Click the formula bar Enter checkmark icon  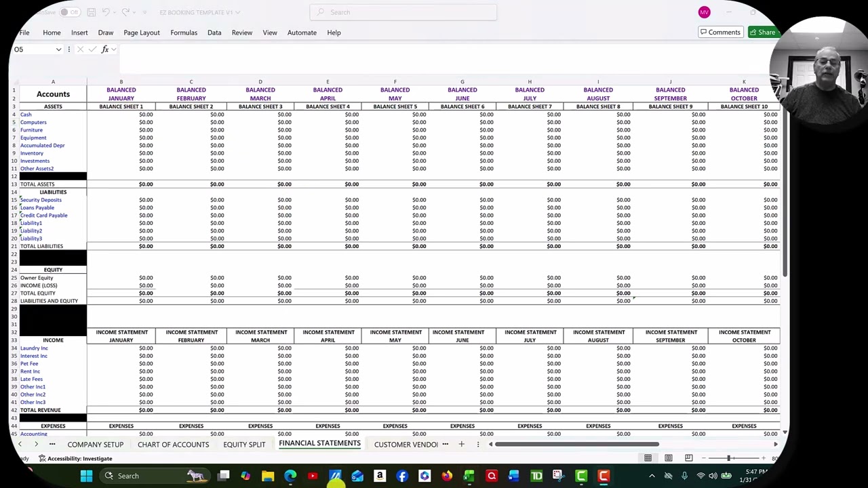(92, 49)
